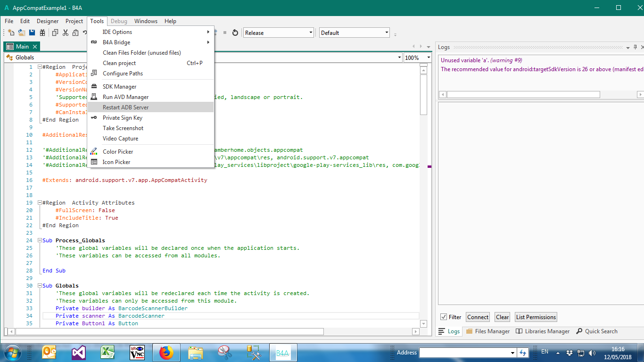Click the Save (floppy disk) toolbar icon
Screen dimensions: 644x362
(32, 33)
